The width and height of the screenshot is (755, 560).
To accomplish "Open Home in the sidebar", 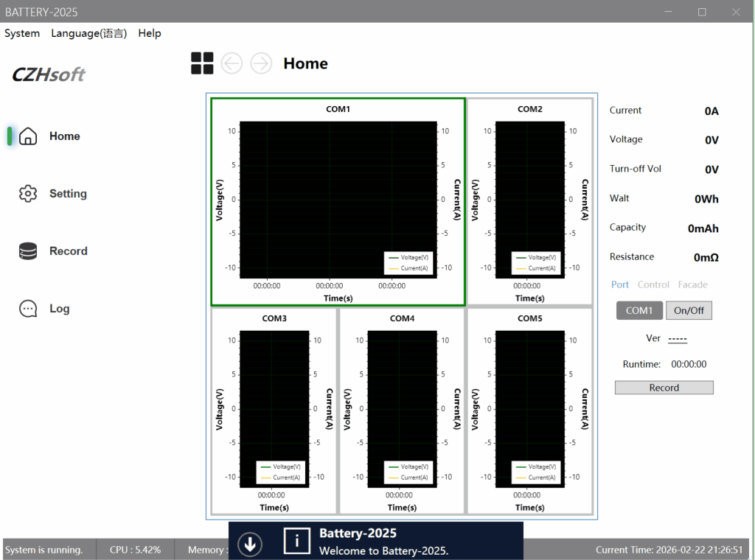I will pos(65,136).
